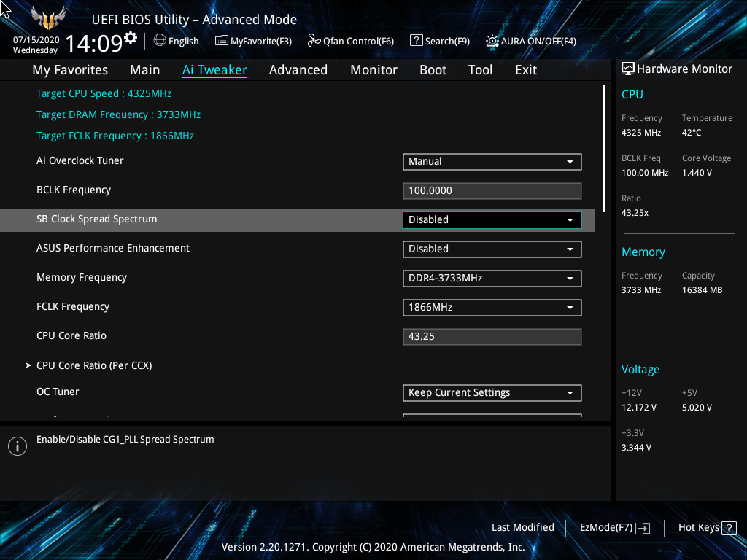Click the globe language icon

tap(160, 41)
